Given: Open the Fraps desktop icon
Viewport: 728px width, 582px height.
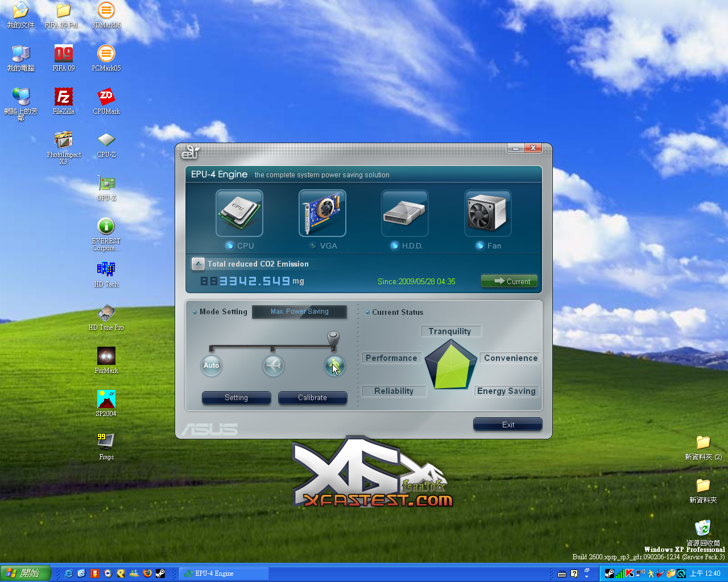Looking at the screenshot, I should (x=106, y=447).
